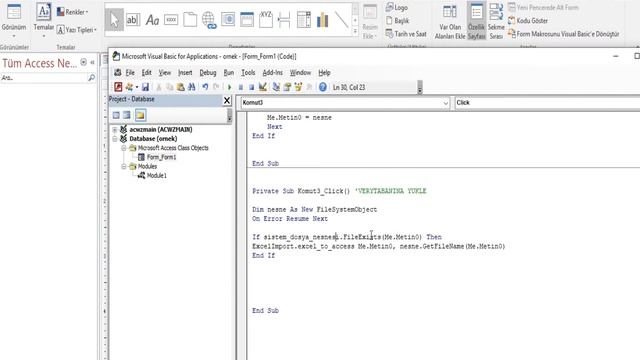This screenshot has width=640, height=360.
Task: Click the Paste icon in VBA toolbar
Action: point(180,87)
